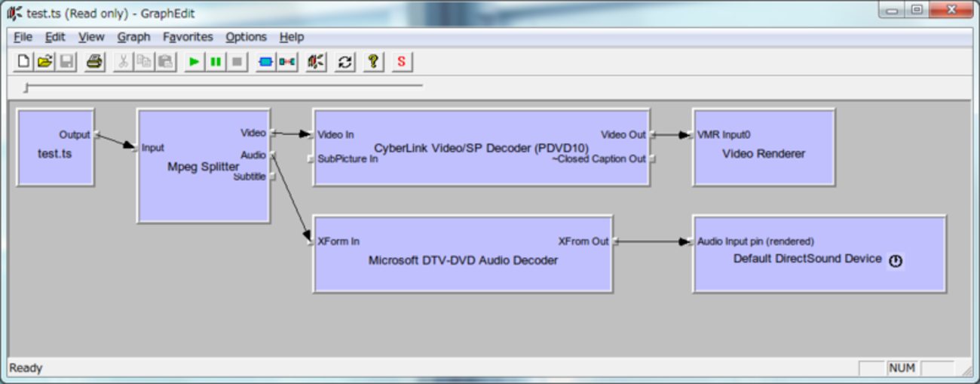Click the red S toolbar icon
Screen dimensions: 980x384
click(x=401, y=62)
